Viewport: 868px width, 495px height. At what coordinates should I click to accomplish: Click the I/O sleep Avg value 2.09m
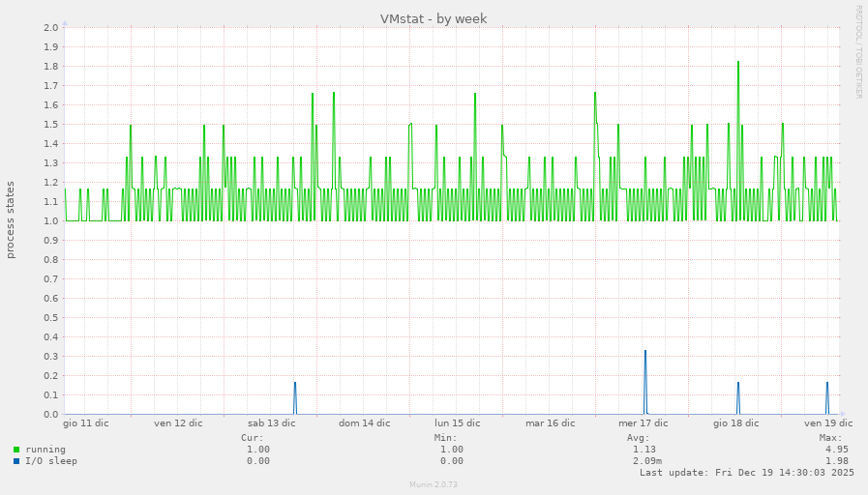pos(647,461)
